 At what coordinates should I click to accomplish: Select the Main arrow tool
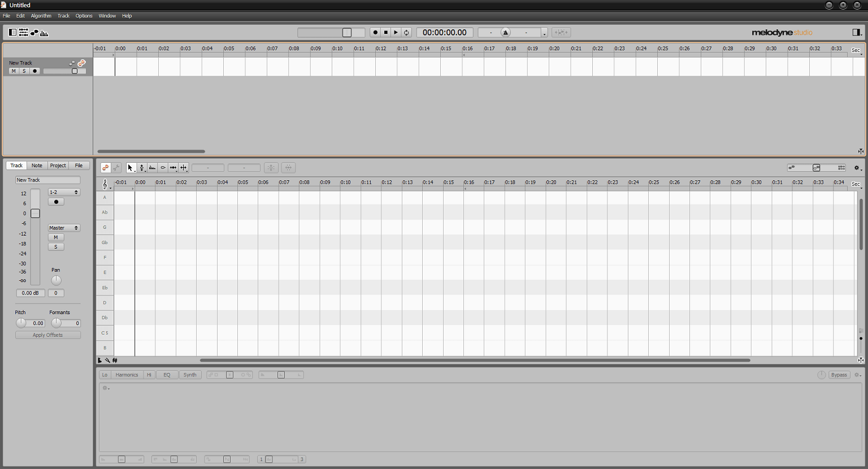(x=131, y=168)
